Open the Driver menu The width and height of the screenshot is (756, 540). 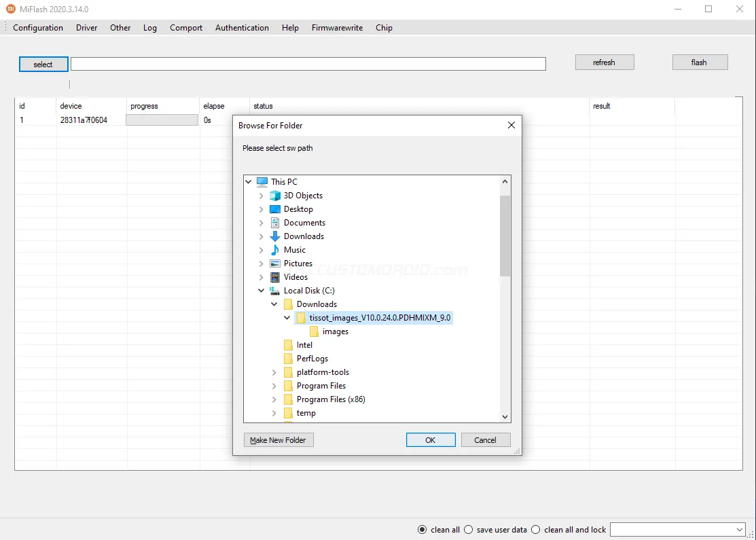tap(86, 28)
